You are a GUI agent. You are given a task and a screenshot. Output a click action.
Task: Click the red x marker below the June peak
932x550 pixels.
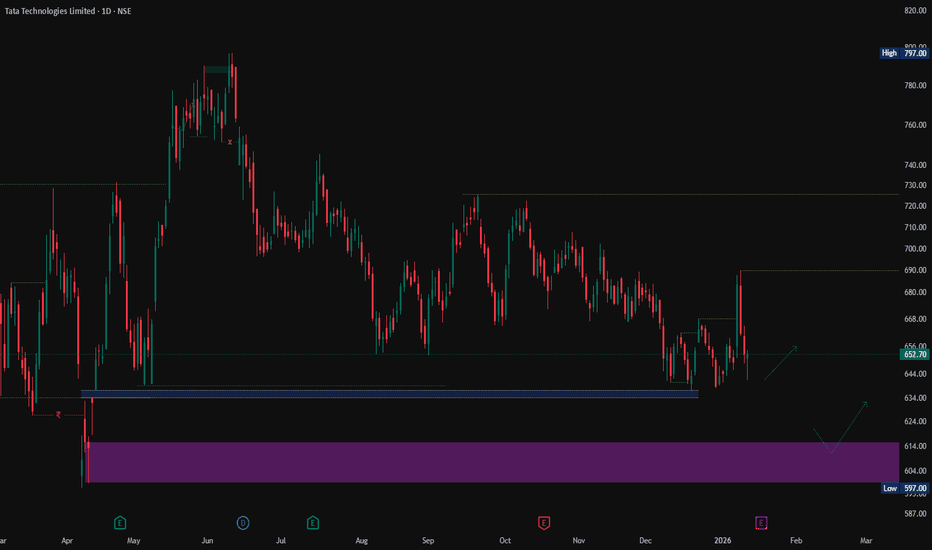coord(230,142)
